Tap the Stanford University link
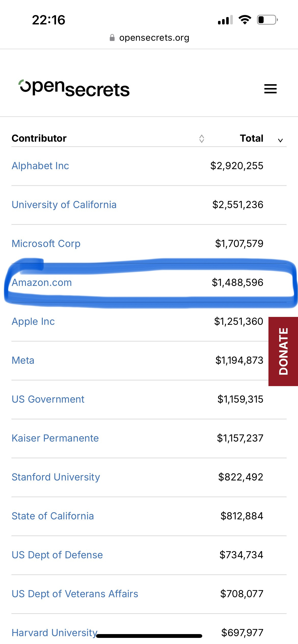This screenshot has width=298, height=644. tap(56, 477)
